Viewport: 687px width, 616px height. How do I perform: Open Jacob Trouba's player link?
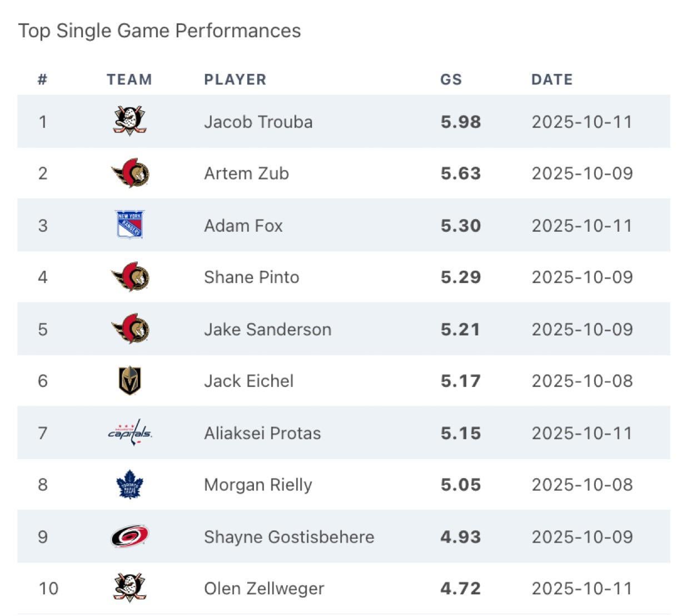(x=258, y=122)
